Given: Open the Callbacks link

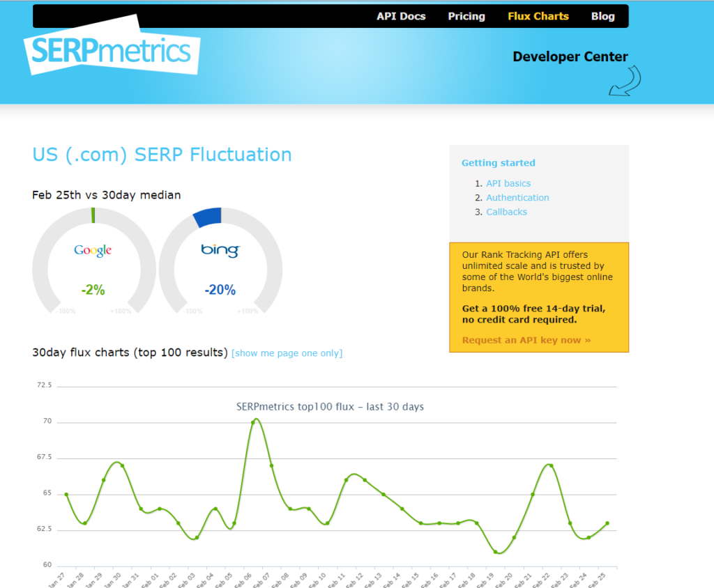Looking at the screenshot, I should pyautogui.click(x=507, y=212).
